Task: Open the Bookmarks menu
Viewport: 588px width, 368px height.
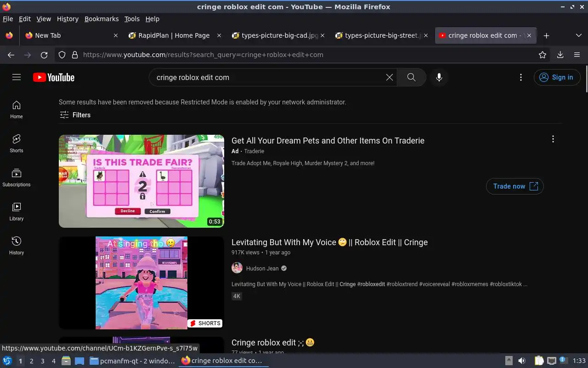Action: 102,19
